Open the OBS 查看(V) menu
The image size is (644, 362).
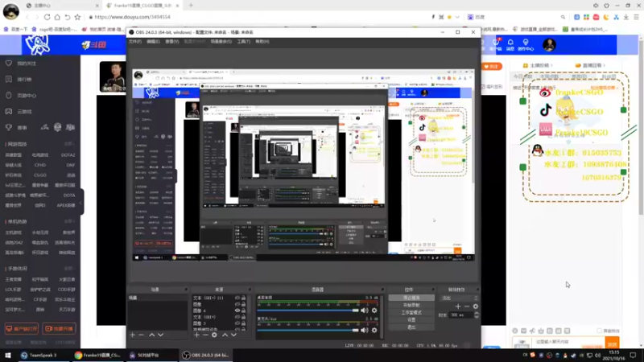[x=171, y=42]
